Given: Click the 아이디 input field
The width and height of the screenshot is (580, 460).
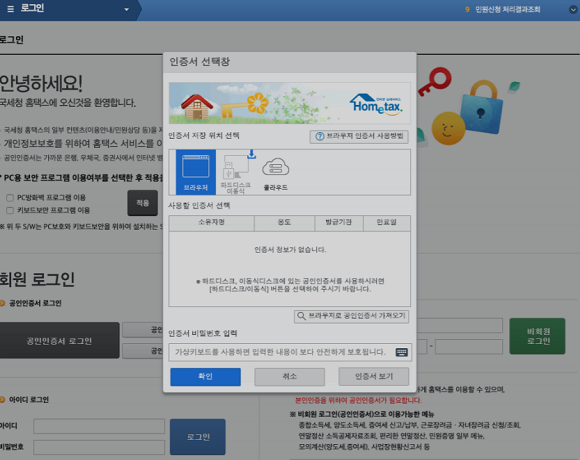Looking at the screenshot, I should click(x=99, y=426).
